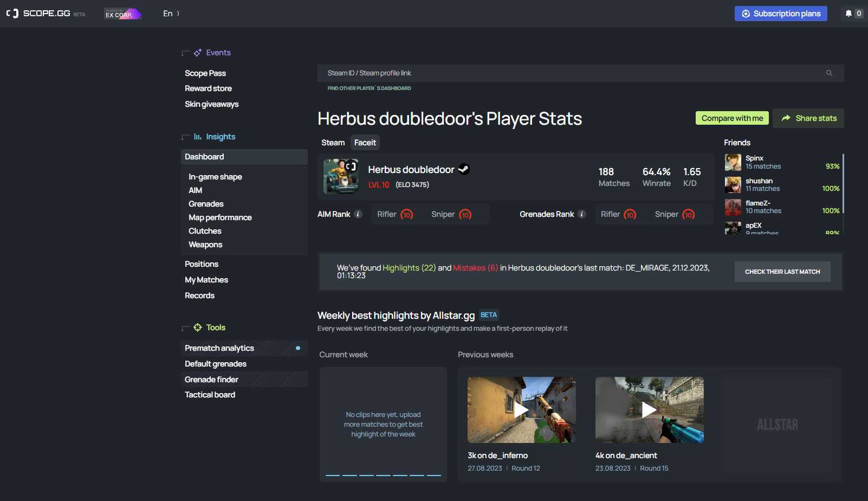
Task: Open Map performance in sidebar
Action: tap(220, 217)
